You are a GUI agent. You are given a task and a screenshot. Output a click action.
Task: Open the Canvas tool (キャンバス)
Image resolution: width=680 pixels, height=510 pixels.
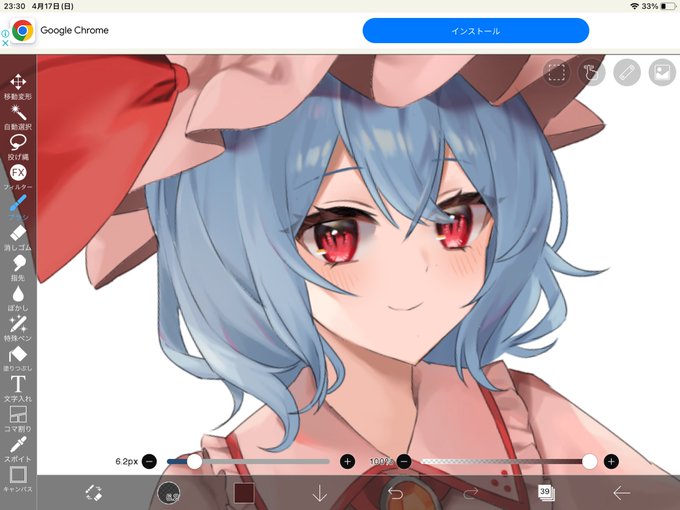coord(18,479)
